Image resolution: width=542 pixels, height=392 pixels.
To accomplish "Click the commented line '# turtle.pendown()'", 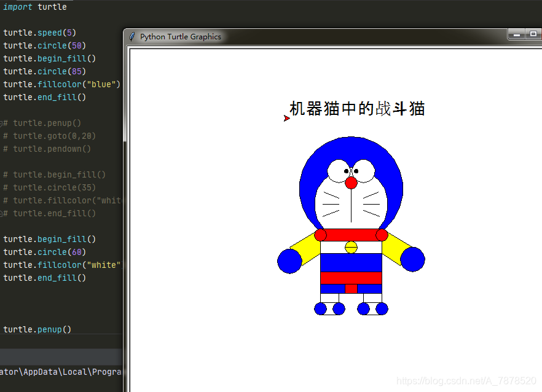I will coord(47,149).
